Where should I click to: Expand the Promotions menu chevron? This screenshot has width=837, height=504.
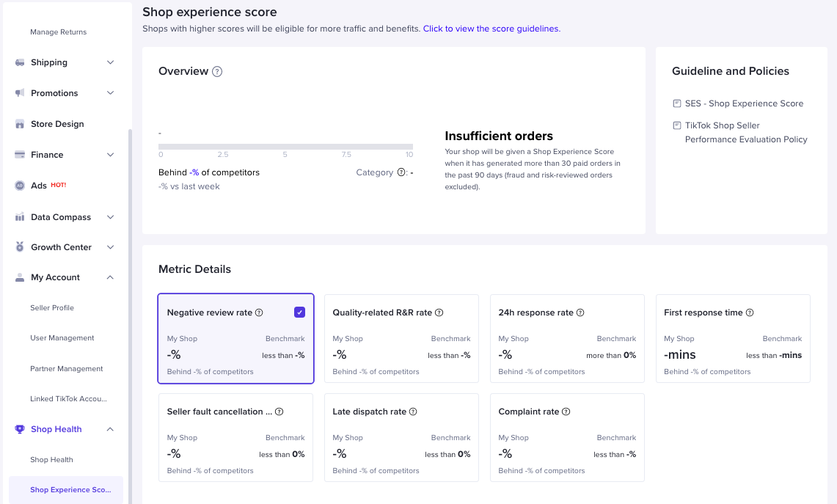111,93
